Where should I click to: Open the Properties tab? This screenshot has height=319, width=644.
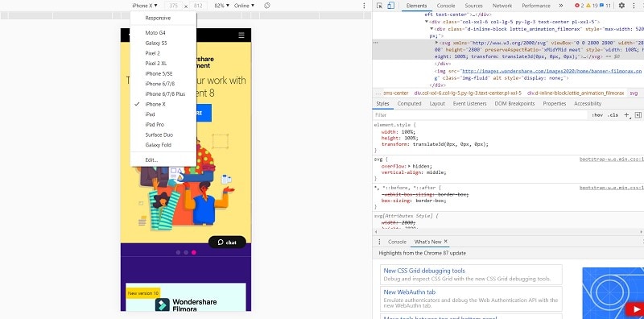tap(554, 104)
